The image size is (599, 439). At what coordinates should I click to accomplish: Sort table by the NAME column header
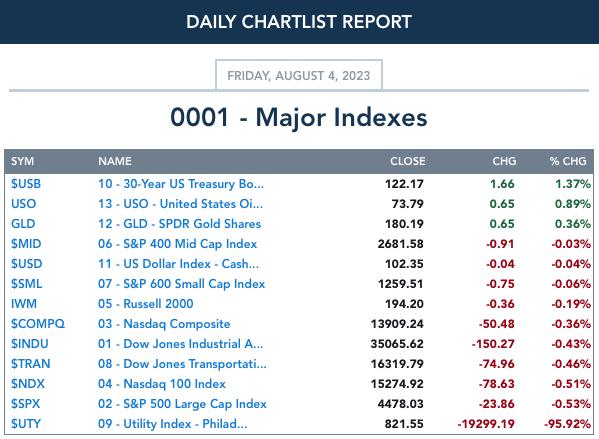(115, 161)
